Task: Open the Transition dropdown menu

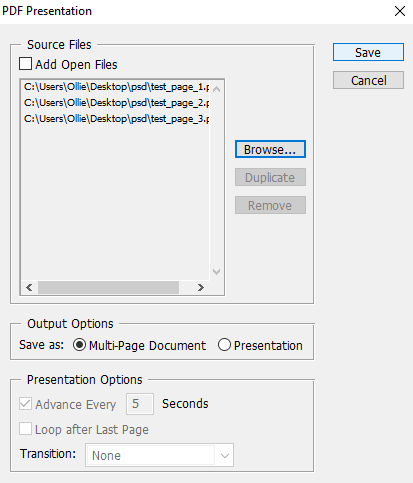Action: [159, 455]
